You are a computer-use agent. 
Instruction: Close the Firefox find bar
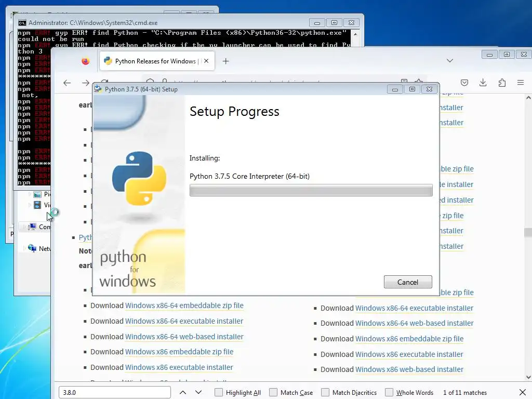[523, 393]
